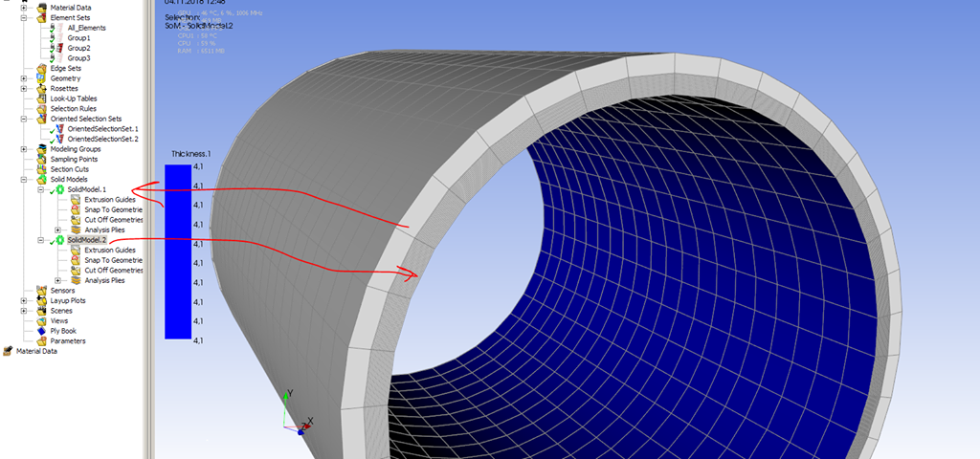Collapse the Oriented Selection Sets node
Screen dimensions: 980x459
click(x=24, y=119)
